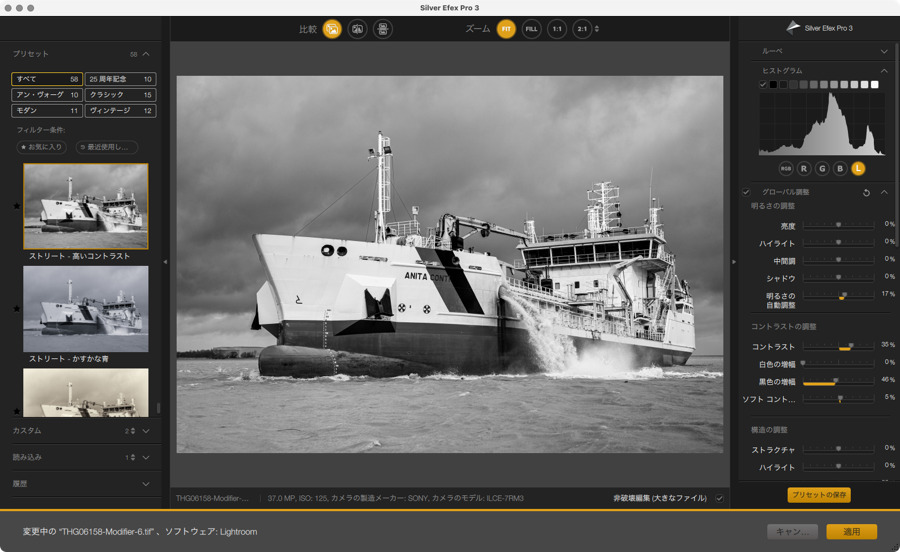The width and height of the screenshot is (900, 552).
Task: Favorite star for ストリート - 高いコントラスト preset
Action: 17,206
